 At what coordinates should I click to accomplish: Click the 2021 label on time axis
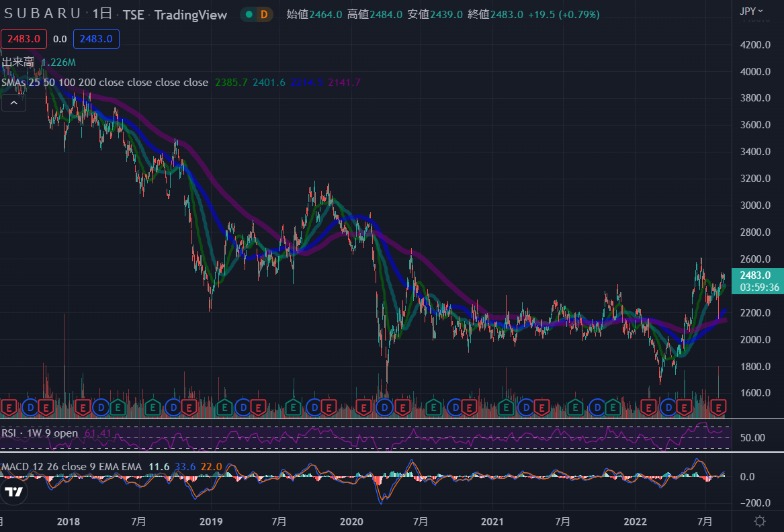[492, 522]
